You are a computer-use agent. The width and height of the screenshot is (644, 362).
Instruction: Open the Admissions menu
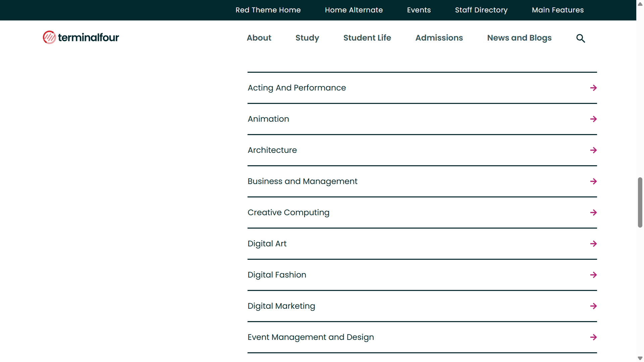coord(439,38)
